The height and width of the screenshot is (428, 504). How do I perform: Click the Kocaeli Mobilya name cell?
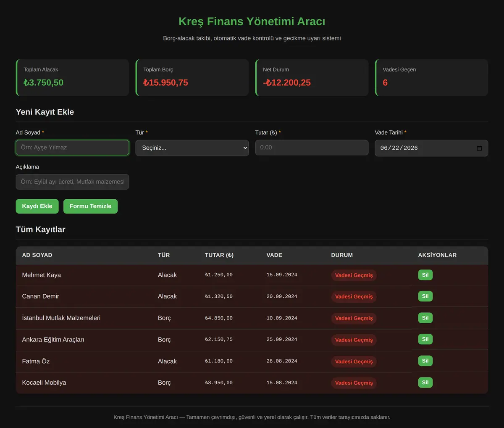[44, 383]
